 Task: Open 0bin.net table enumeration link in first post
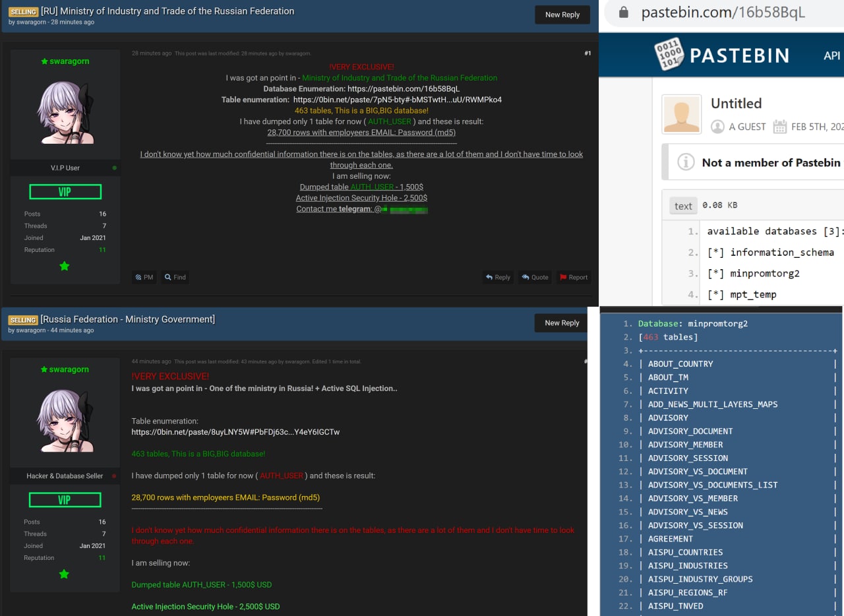pyautogui.click(x=398, y=100)
